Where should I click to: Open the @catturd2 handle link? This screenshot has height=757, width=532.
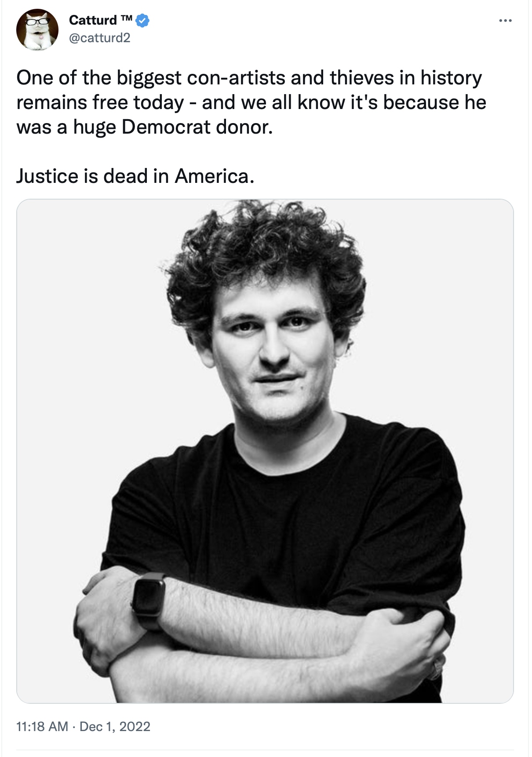tap(100, 38)
